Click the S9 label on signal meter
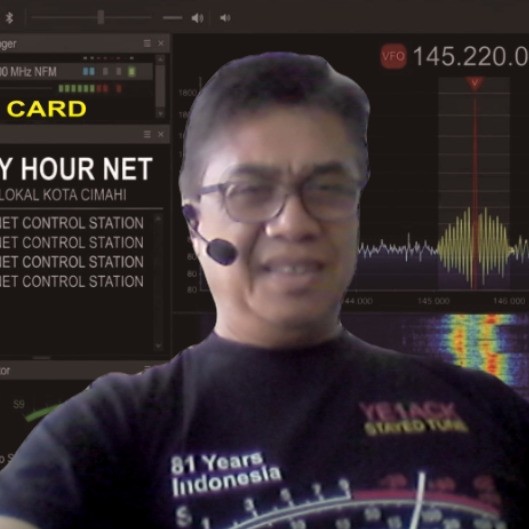Image resolution: width=529 pixels, height=529 pixels. click(19, 404)
